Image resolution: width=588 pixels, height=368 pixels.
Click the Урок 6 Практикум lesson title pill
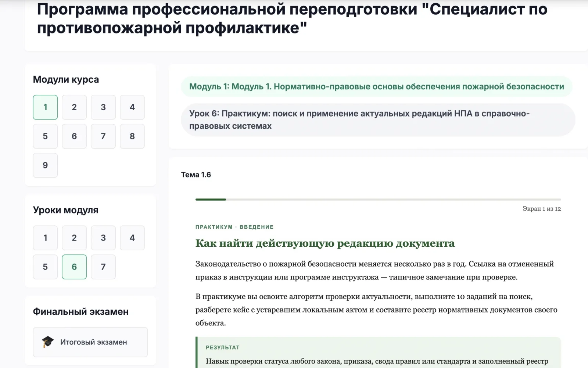click(378, 120)
